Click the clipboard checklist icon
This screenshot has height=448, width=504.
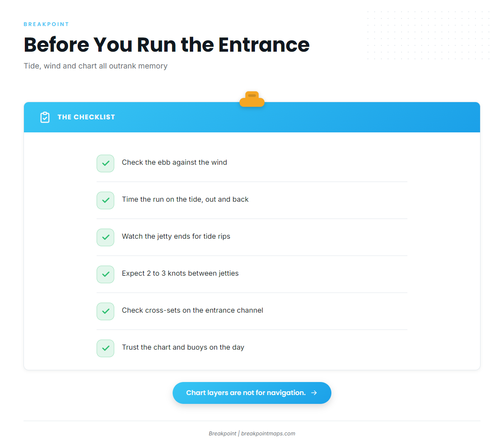[x=45, y=117]
